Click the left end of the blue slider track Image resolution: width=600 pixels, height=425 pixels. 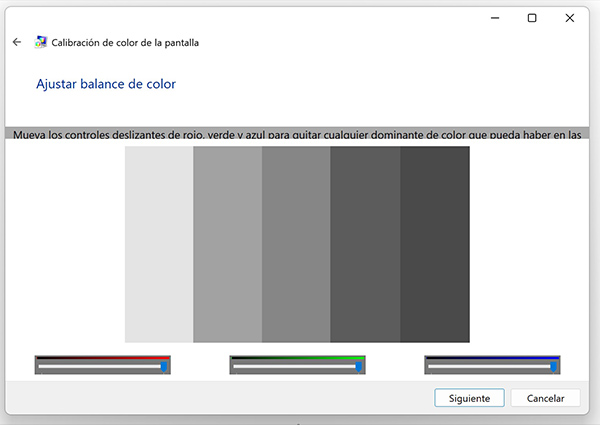[432, 367]
